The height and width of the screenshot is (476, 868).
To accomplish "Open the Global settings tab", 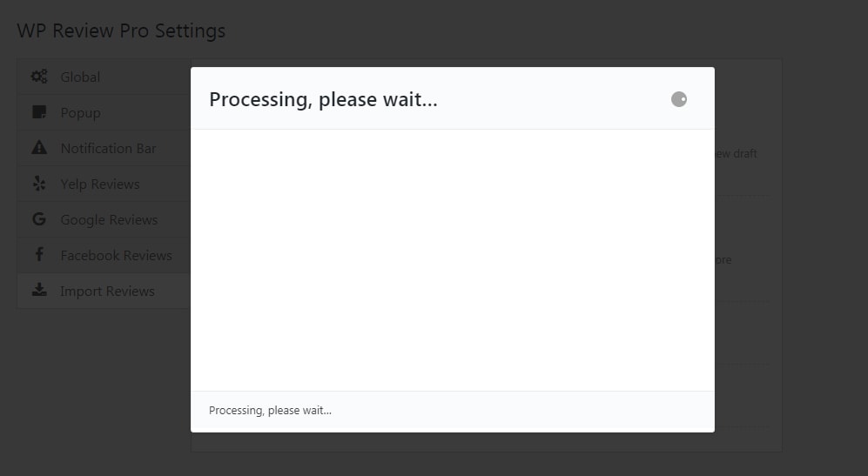I will 80,77.
